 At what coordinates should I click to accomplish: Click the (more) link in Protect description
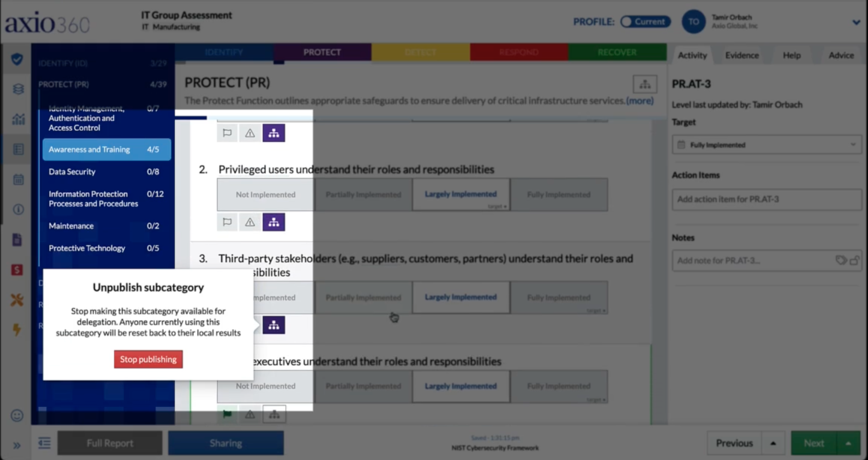640,101
